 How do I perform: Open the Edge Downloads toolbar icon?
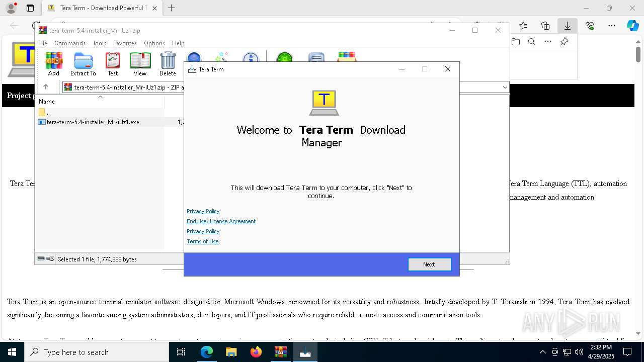(x=568, y=26)
